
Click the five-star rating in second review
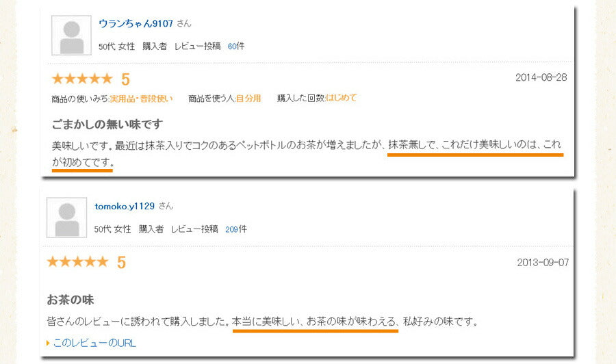tap(77, 261)
